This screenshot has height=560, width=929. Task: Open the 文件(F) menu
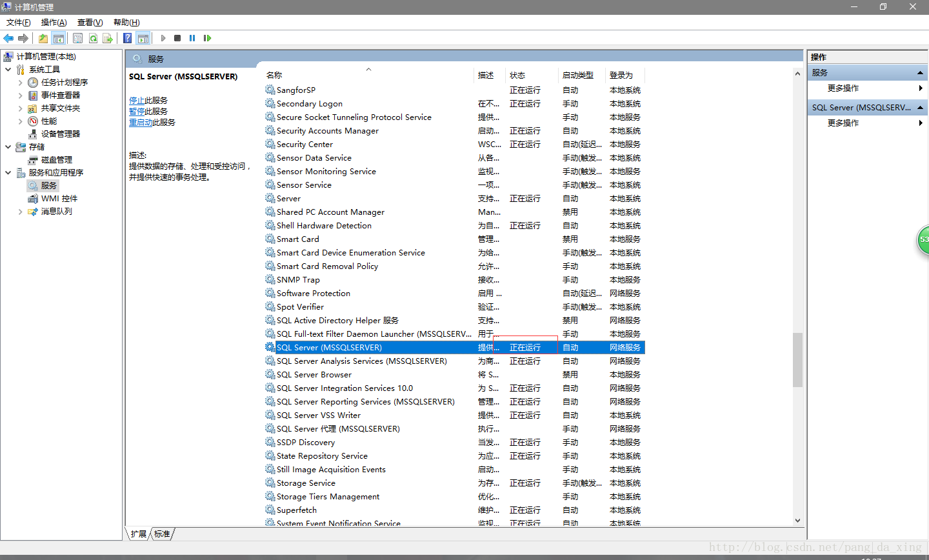click(19, 23)
